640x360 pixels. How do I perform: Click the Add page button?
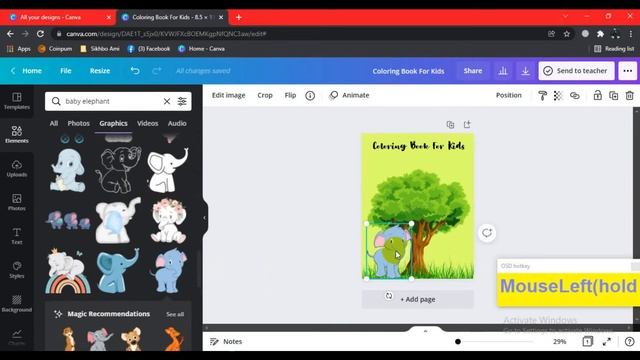(x=418, y=299)
